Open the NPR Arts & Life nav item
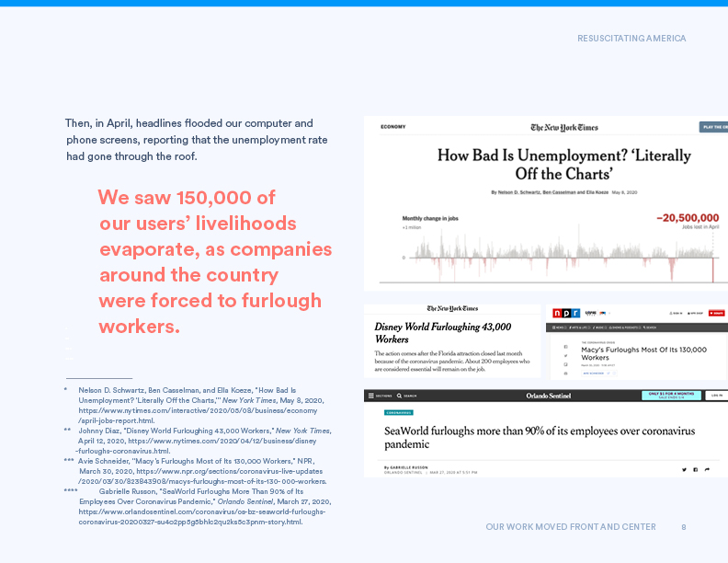 click(x=579, y=327)
